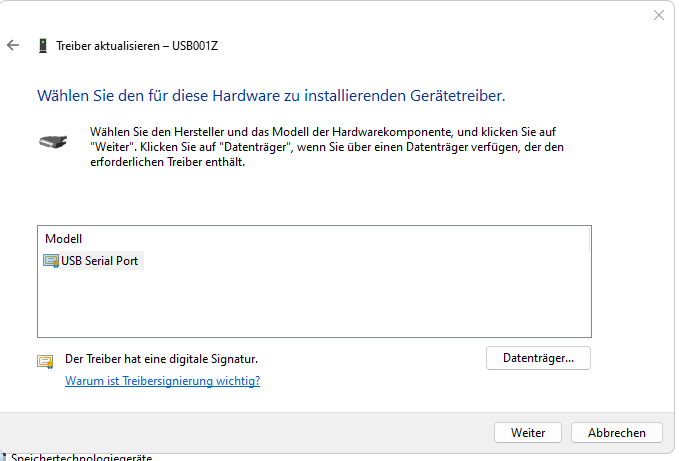The width and height of the screenshot is (679, 461).
Task: Open Warum ist Treibersignierung wichtig? link
Action: [162, 380]
